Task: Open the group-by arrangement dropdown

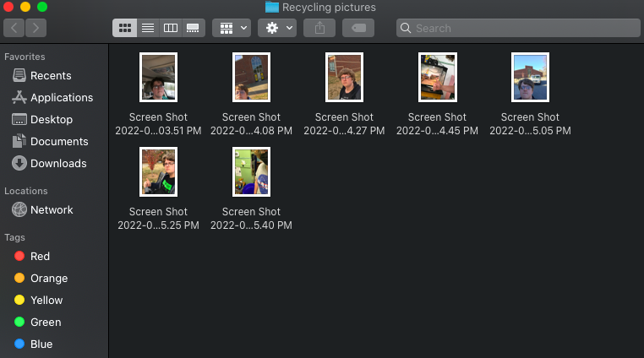Action: (232, 28)
